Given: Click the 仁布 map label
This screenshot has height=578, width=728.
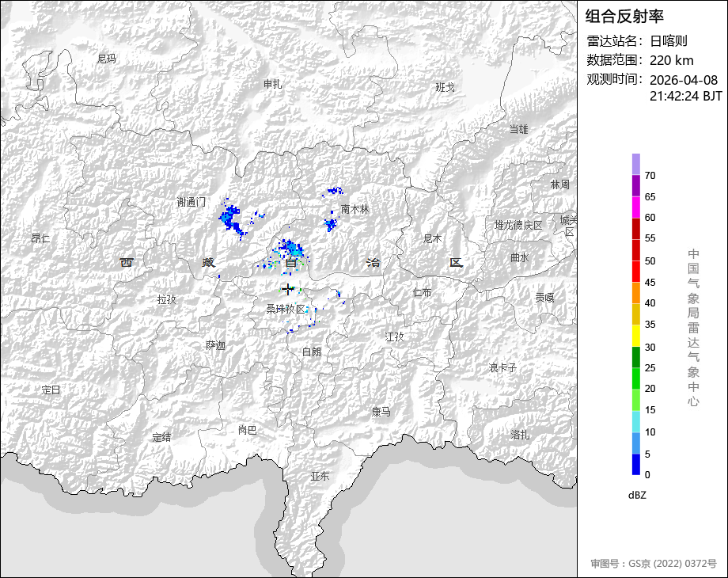Looking at the screenshot, I should pyautogui.click(x=422, y=292).
